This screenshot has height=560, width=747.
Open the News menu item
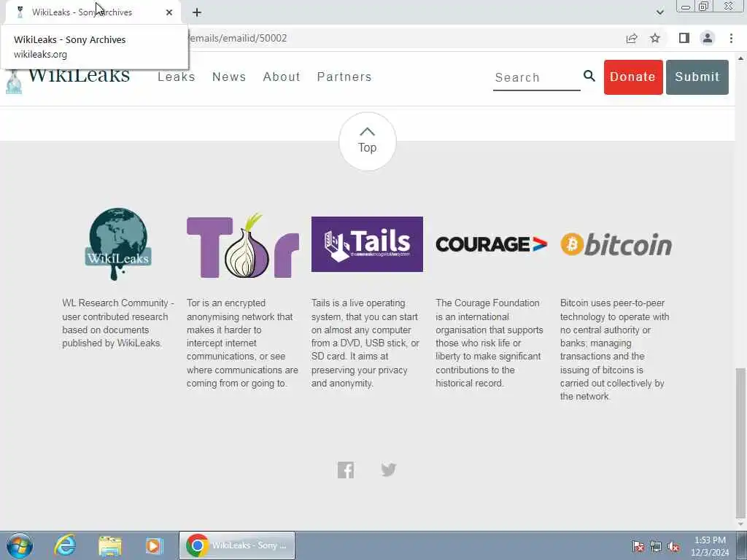228,77
